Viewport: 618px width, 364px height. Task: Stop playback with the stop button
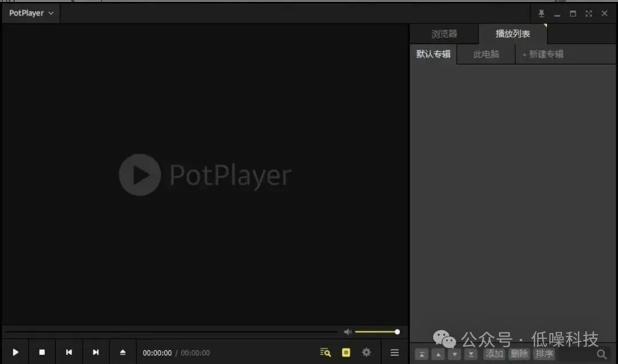coord(42,352)
